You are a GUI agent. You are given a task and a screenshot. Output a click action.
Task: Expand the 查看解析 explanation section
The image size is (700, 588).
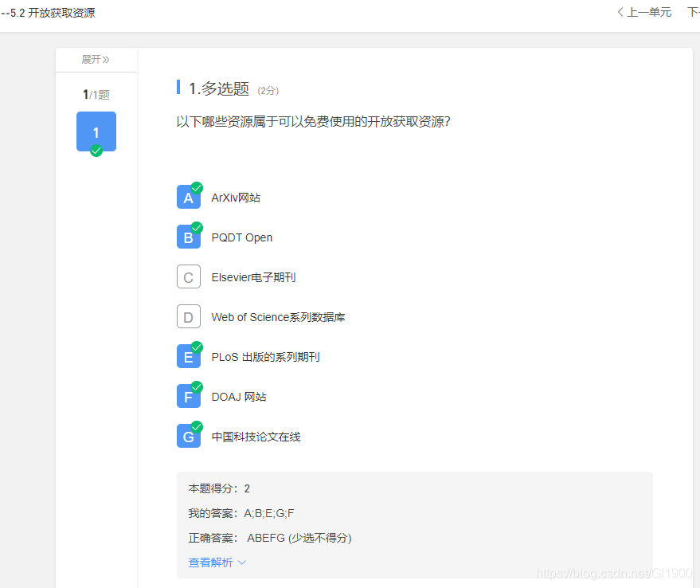(217, 563)
